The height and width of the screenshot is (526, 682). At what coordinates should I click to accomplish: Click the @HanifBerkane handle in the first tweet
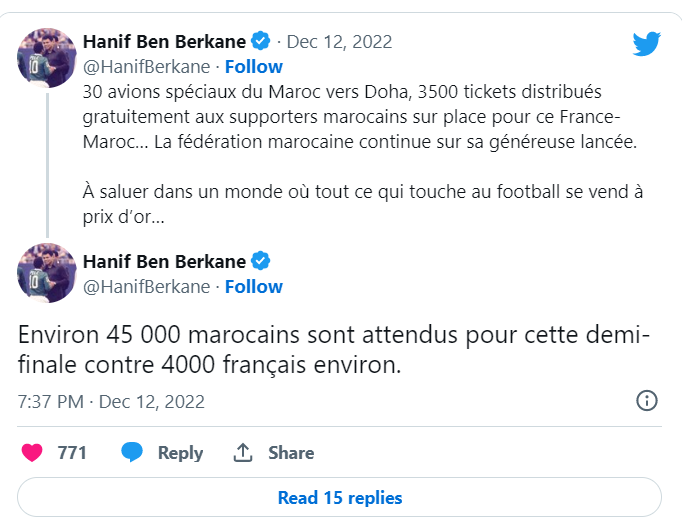click(146, 66)
